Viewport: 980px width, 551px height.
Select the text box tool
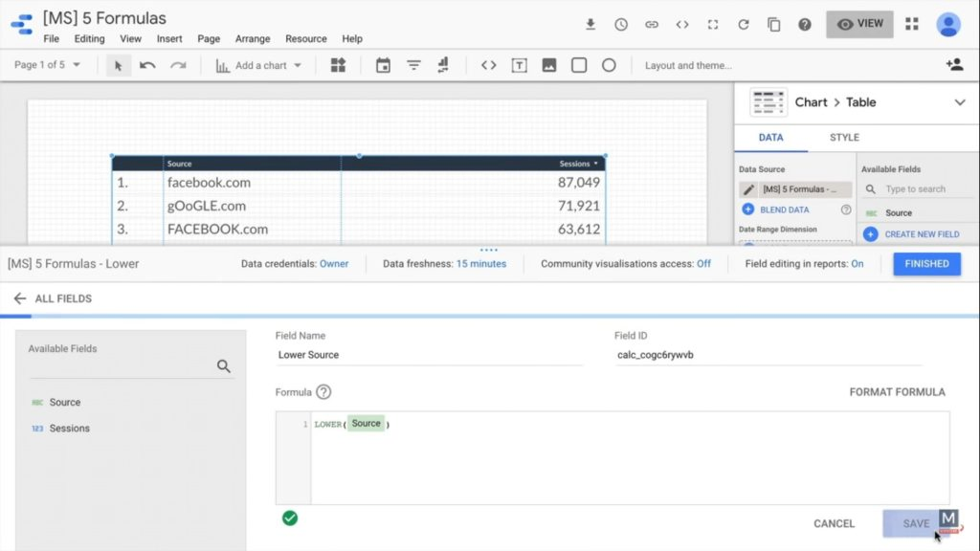point(519,65)
